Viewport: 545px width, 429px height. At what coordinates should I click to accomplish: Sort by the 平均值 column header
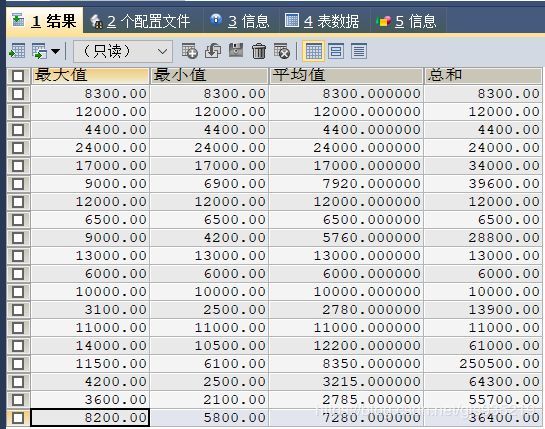(x=346, y=75)
